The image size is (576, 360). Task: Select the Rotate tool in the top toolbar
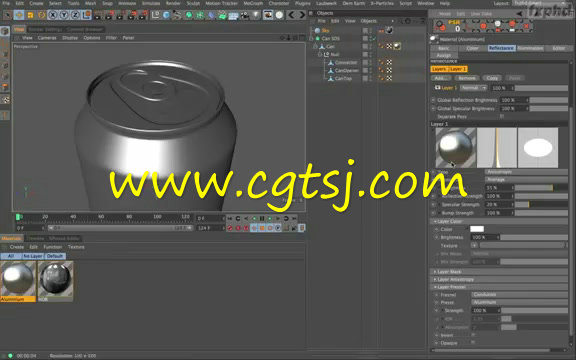42,15
